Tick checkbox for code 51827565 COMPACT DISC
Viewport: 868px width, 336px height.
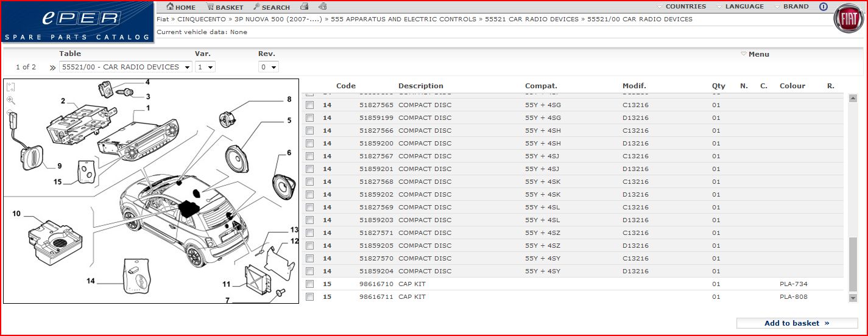(309, 105)
